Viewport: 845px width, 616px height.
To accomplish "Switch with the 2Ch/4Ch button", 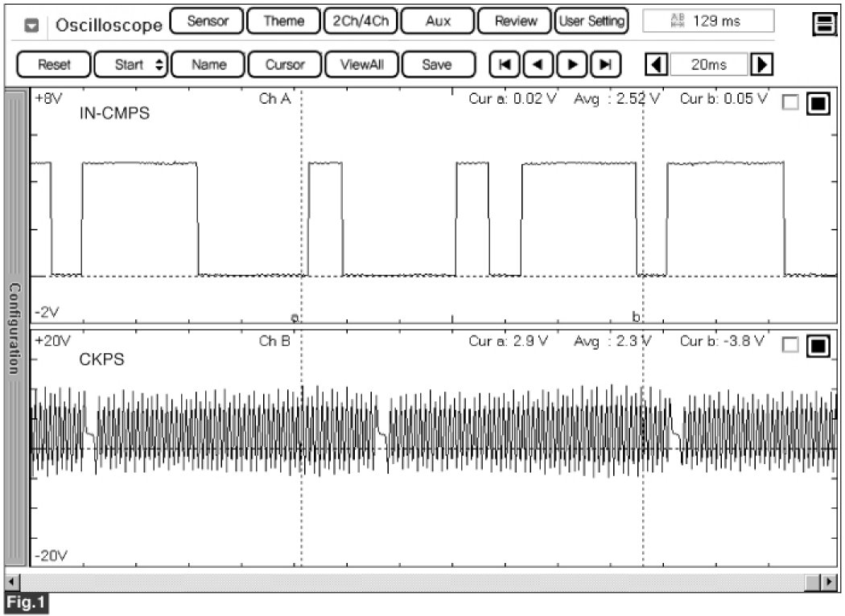I will click(360, 22).
